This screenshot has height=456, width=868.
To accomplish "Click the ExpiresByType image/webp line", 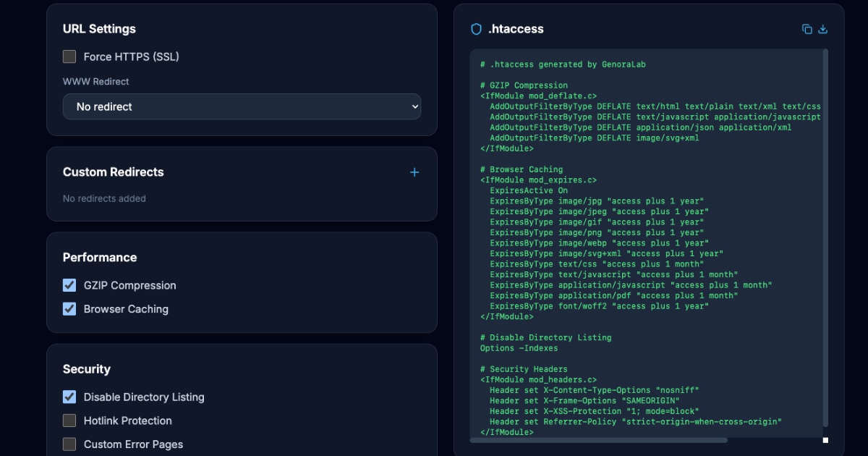I will pyautogui.click(x=599, y=243).
